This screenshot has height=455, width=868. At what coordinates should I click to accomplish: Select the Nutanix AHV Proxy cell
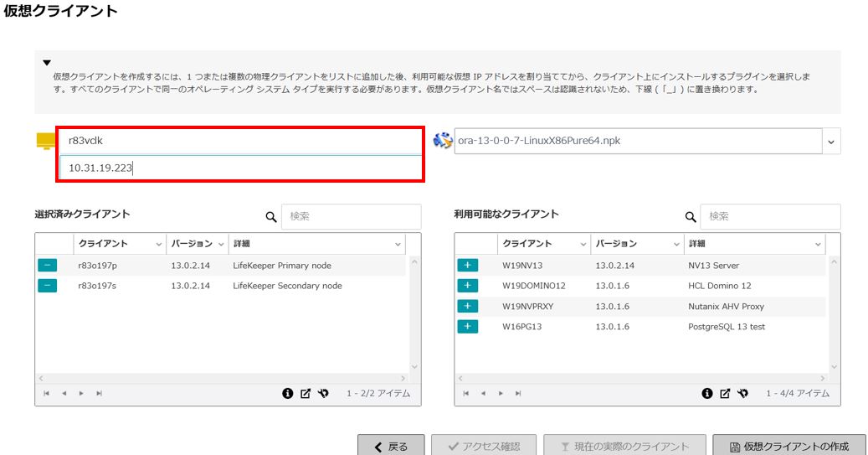(726, 306)
